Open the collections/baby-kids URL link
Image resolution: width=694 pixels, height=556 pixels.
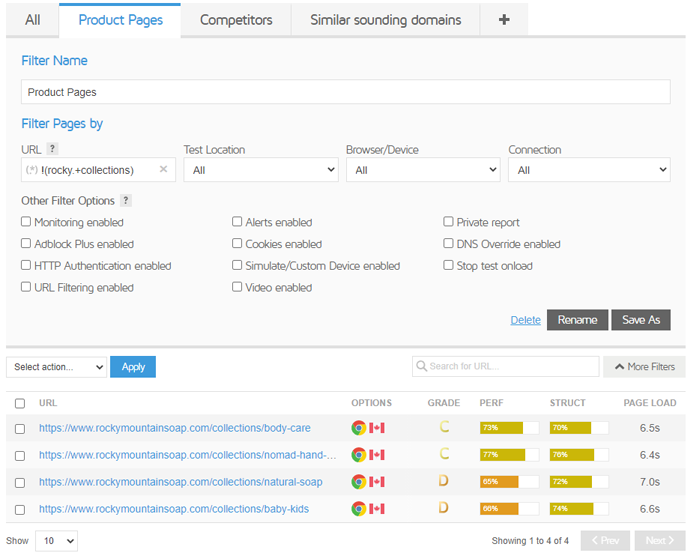click(x=174, y=509)
